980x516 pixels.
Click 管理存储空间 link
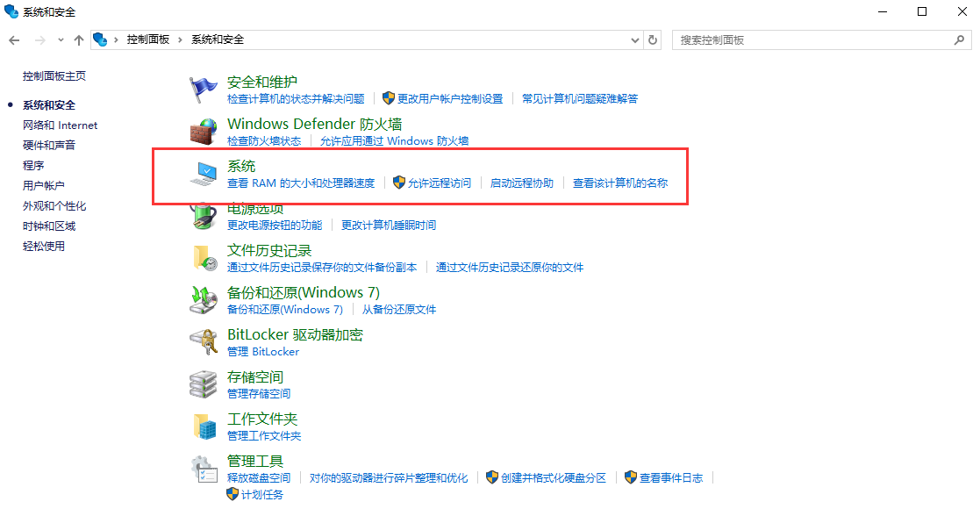click(259, 393)
